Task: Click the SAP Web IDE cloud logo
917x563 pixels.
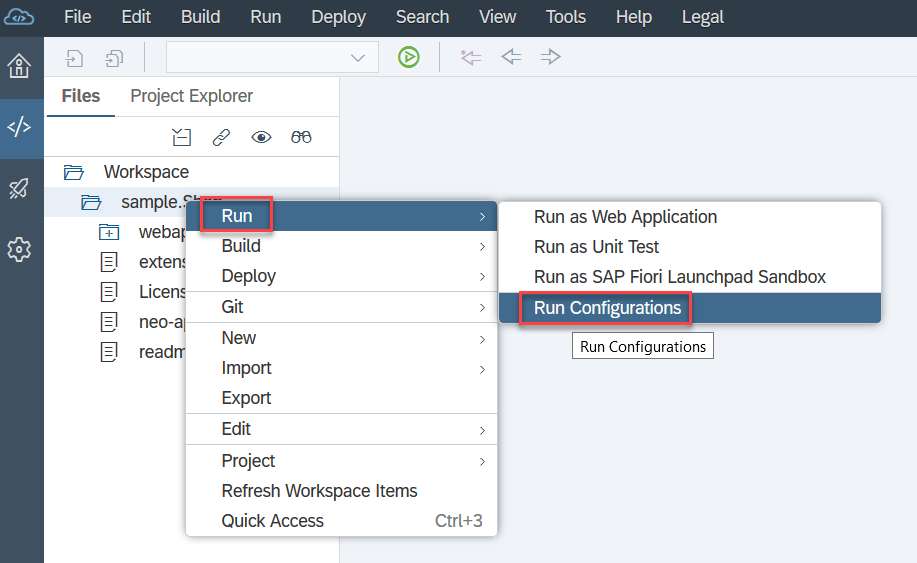Action: pyautogui.click(x=19, y=17)
